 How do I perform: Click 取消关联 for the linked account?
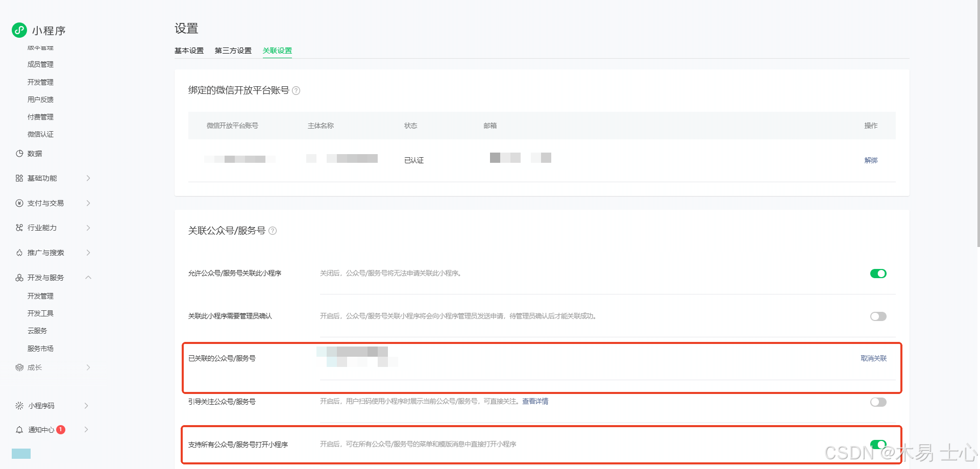tap(873, 358)
